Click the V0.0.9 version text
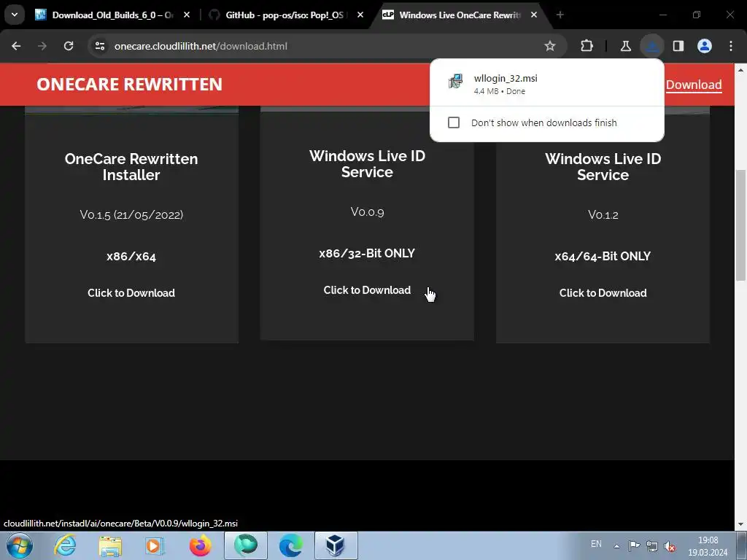The width and height of the screenshot is (747, 560). pos(367,211)
